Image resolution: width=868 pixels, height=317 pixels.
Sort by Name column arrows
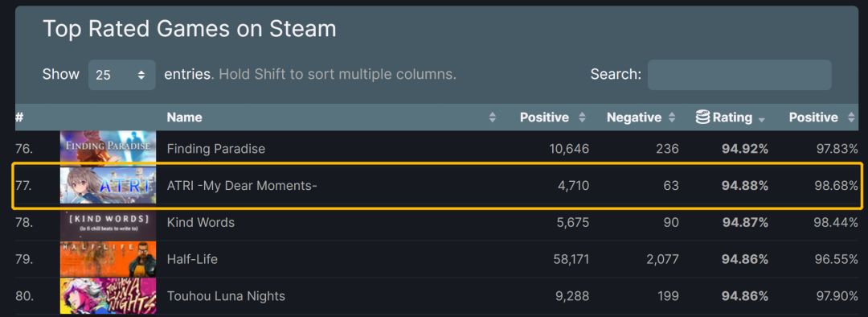[492, 117]
